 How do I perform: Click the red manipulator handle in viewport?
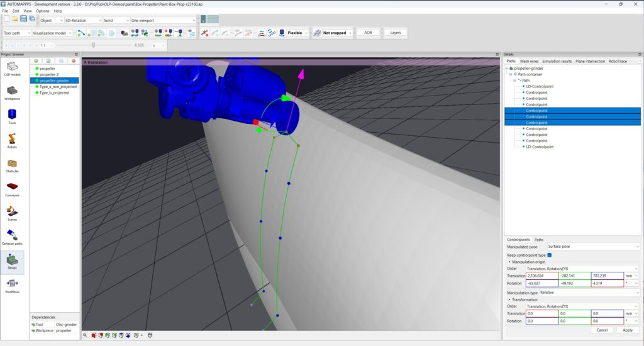click(256, 122)
